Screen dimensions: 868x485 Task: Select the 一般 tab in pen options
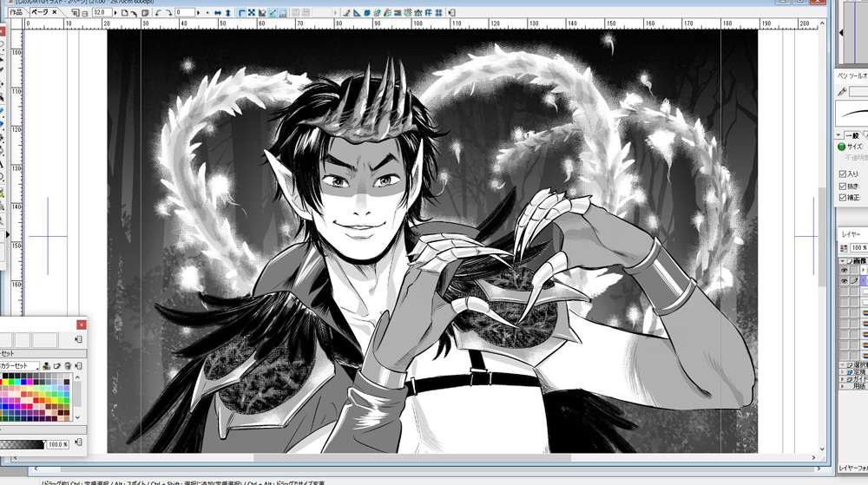852,135
